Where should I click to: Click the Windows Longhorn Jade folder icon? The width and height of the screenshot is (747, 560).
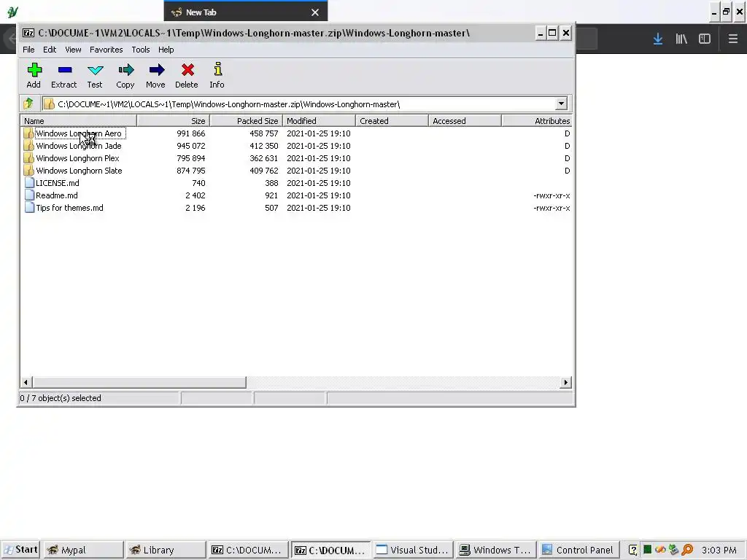point(28,146)
